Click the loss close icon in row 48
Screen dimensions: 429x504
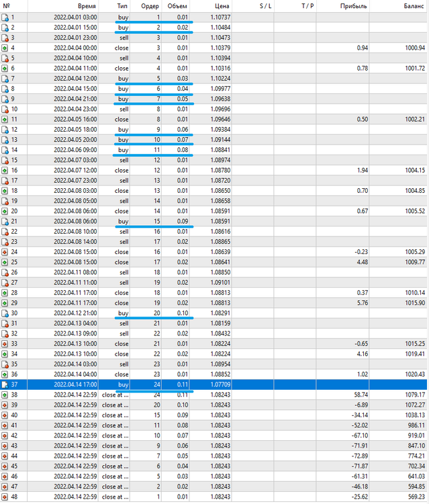click(x=5, y=497)
